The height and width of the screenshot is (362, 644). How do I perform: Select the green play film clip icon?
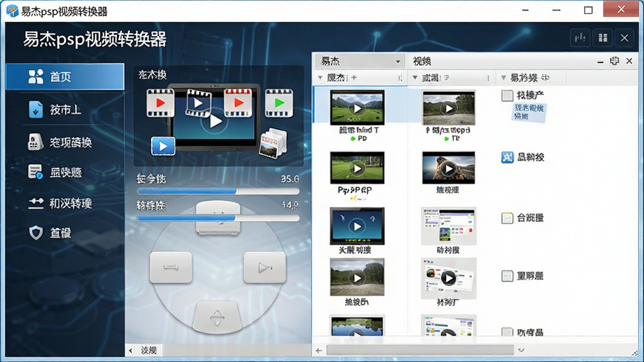(x=279, y=103)
